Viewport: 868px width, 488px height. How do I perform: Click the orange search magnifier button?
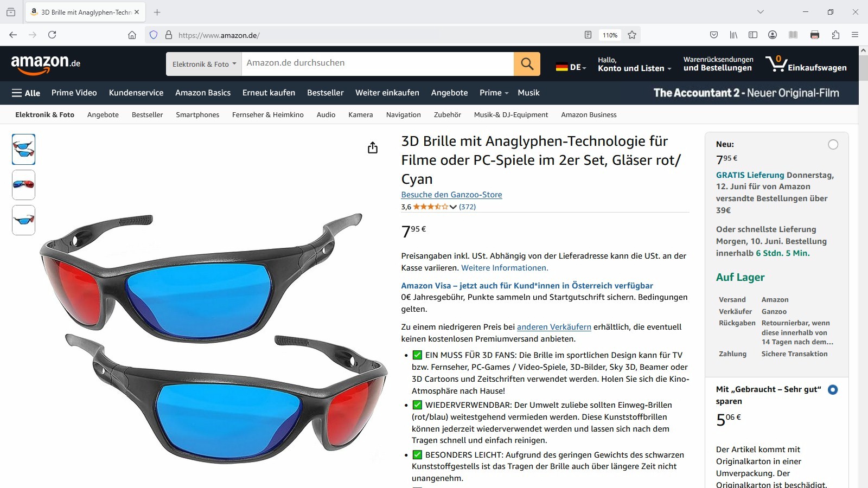tap(527, 64)
